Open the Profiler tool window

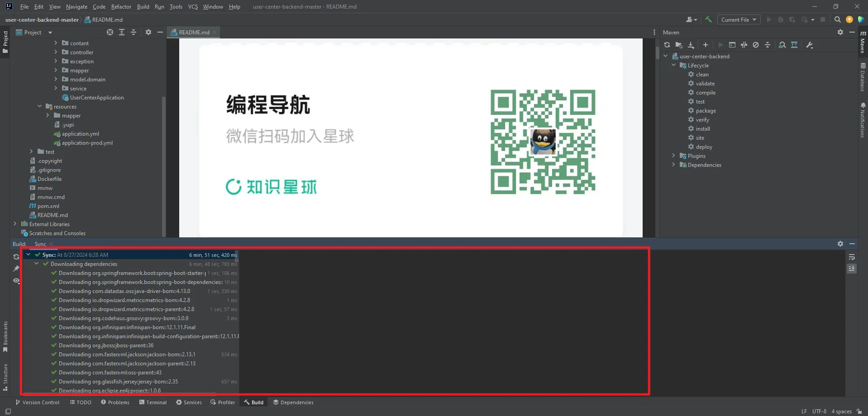point(223,402)
